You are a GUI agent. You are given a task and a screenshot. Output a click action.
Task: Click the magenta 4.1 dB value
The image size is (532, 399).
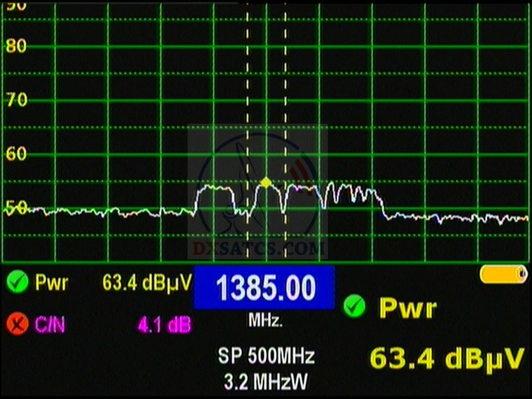[x=164, y=325]
